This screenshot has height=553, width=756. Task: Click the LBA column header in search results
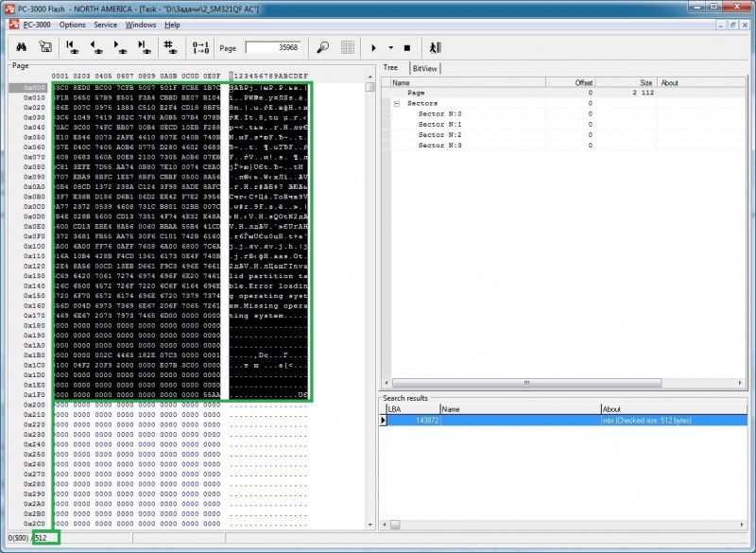[414, 409]
